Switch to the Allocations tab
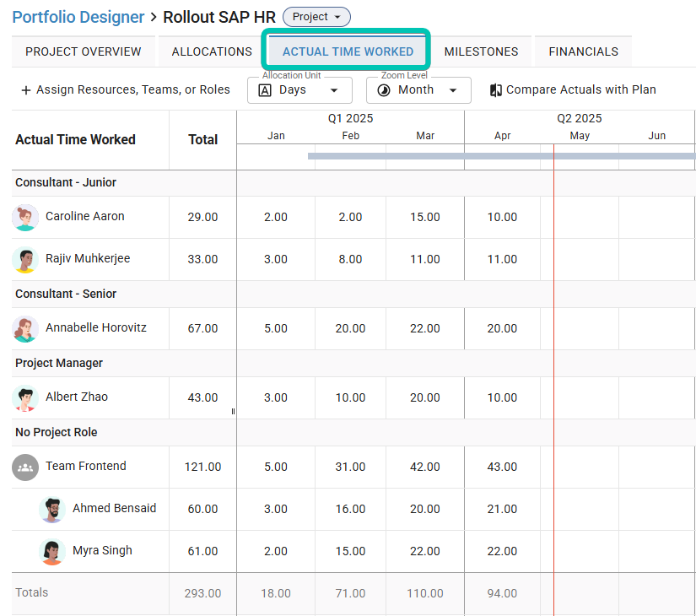This screenshot has width=696, height=616. pyautogui.click(x=212, y=51)
